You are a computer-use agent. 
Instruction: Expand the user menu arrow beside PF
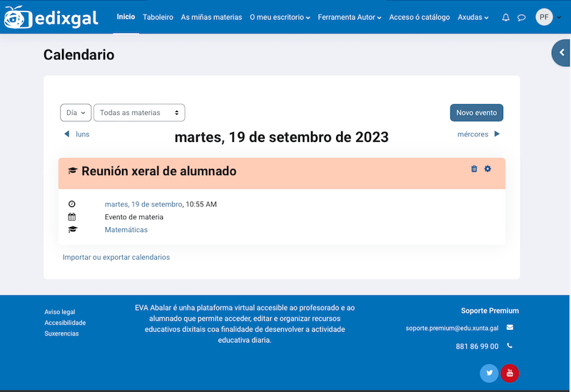click(559, 17)
